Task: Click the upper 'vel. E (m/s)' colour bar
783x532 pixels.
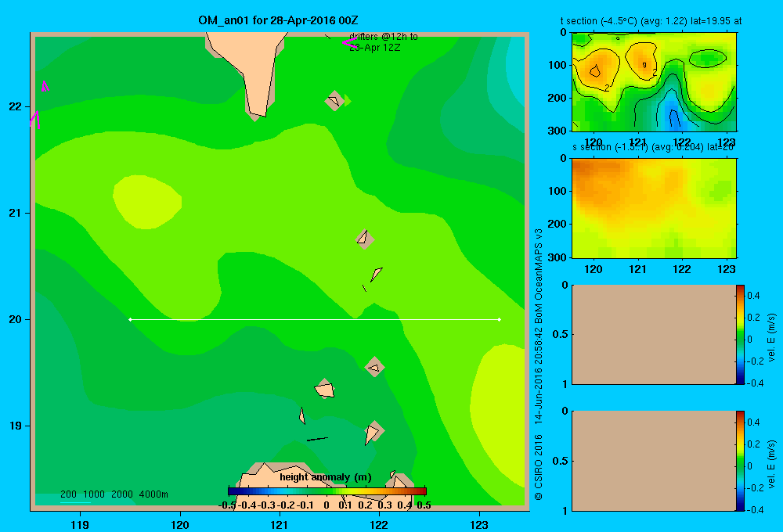Action: tap(740, 334)
